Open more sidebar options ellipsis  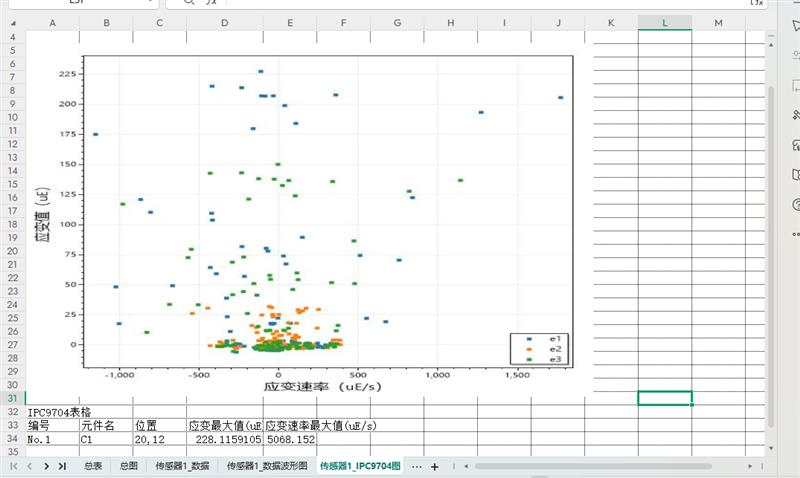[x=795, y=233]
